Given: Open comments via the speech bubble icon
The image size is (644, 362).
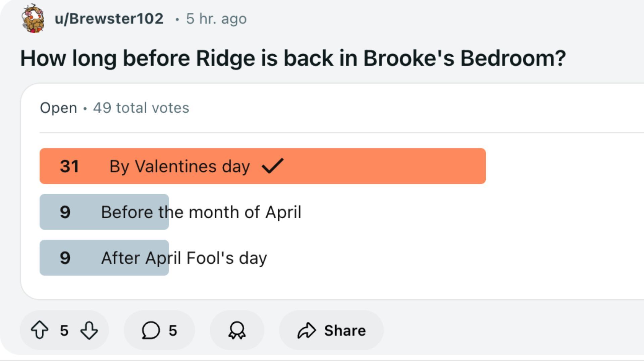Looking at the screenshot, I should click(x=151, y=330).
